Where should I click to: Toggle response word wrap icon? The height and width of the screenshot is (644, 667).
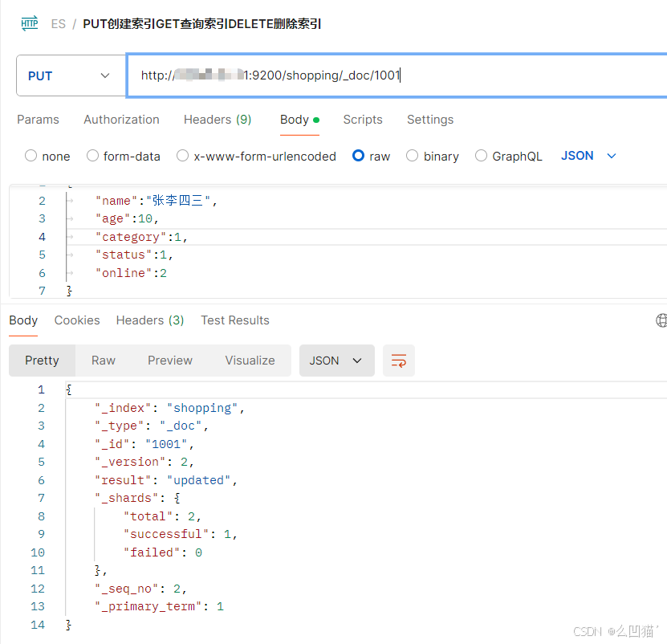(x=399, y=361)
